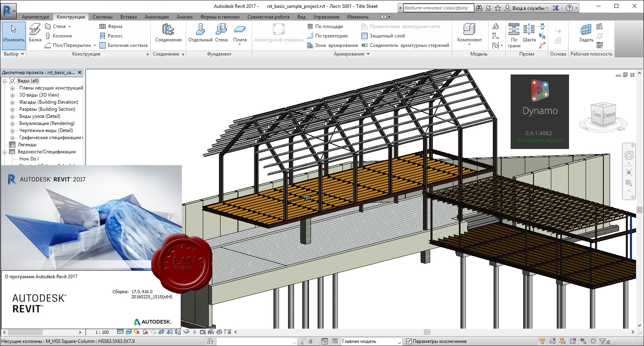Expand the Армирование panel dropdown
Image resolution: width=644 pixels, height=346 pixels.
tap(352, 54)
